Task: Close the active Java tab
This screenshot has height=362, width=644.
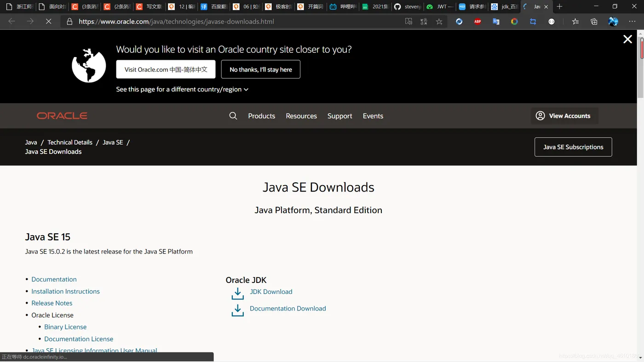Action: (x=546, y=7)
